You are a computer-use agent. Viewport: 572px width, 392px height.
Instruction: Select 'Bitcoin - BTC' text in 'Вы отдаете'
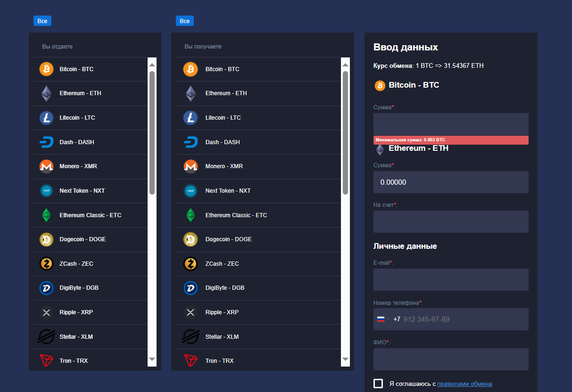pos(76,69)
